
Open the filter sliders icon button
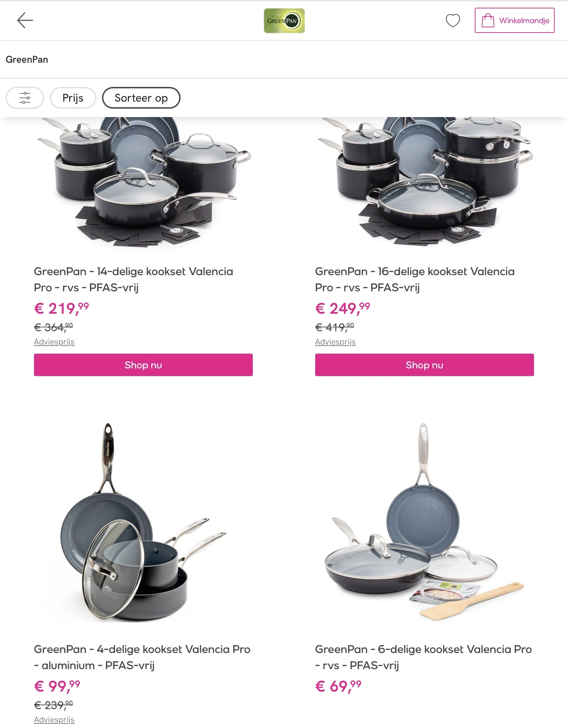25,98
